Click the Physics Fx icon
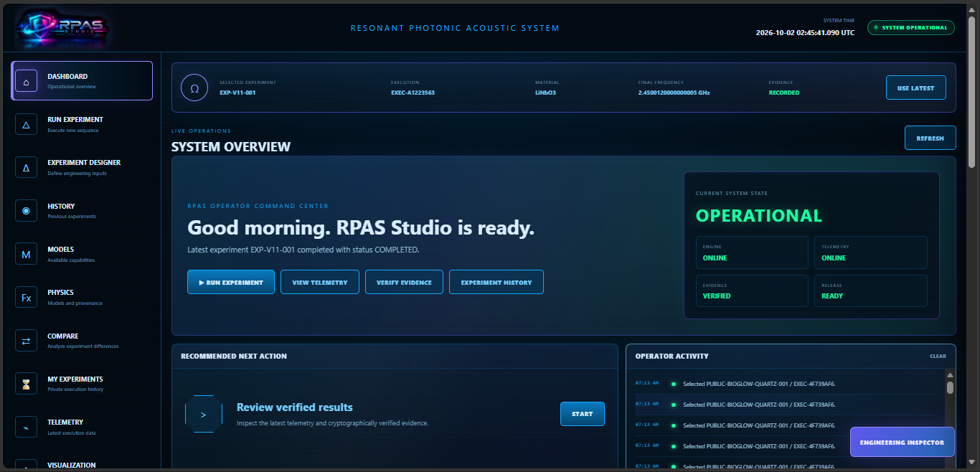Screen dimensions: 980x472 click(x=26, y=297)
